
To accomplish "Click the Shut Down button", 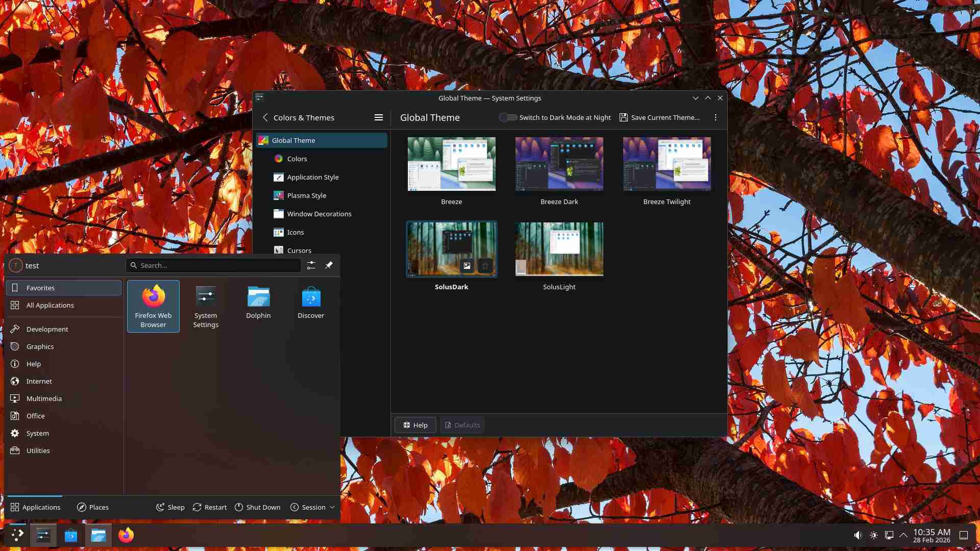I will click(258, 507).
